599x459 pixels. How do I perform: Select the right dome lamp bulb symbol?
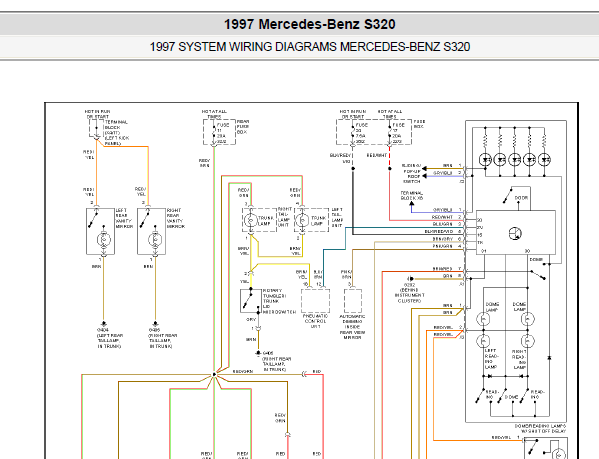tap(528, 319)
